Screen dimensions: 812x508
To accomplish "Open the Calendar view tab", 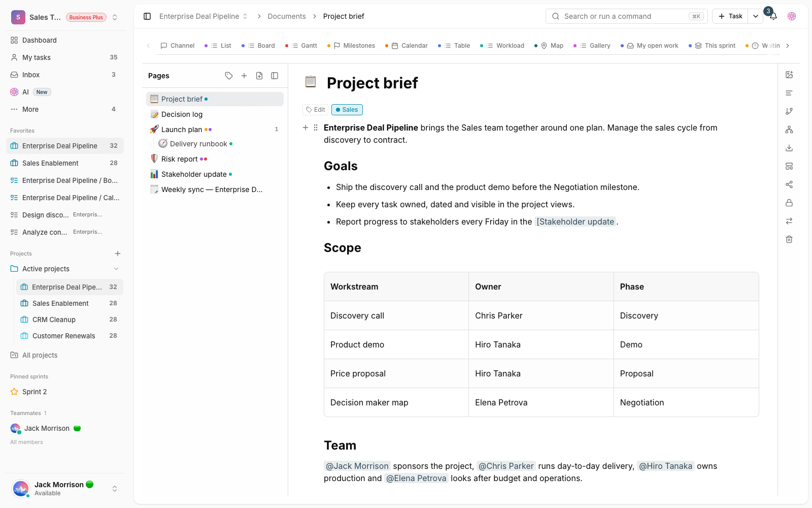I will coord(407,46).
